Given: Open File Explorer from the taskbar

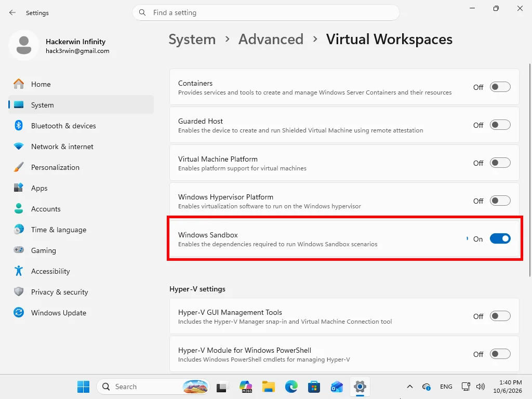Looking at the screenshot, I should [x=269, y=387].
